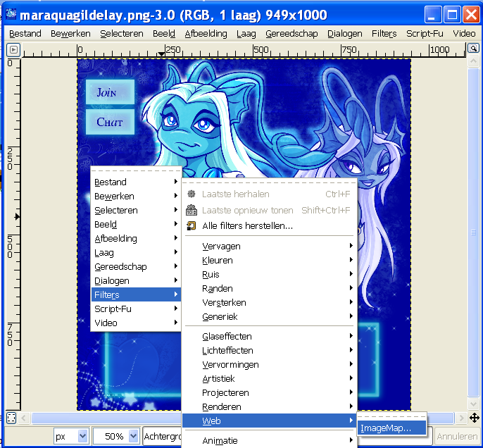Expand Laag in the context menu

click(x=136, y=253)
